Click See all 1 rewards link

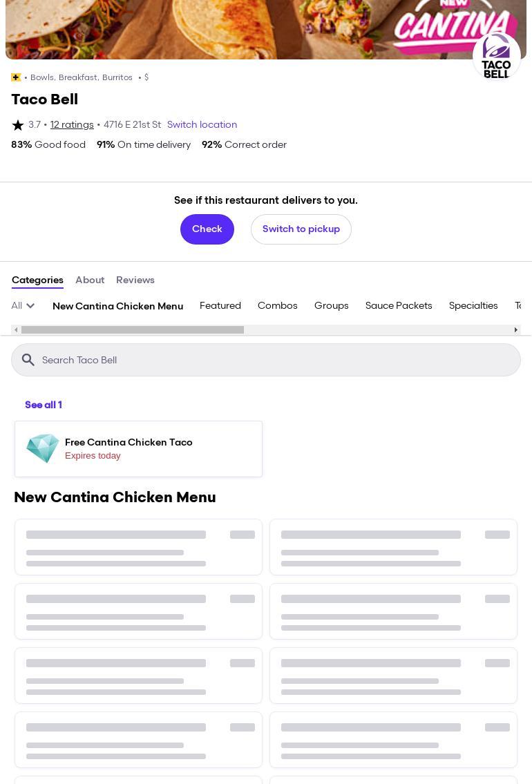click(44, 405)
